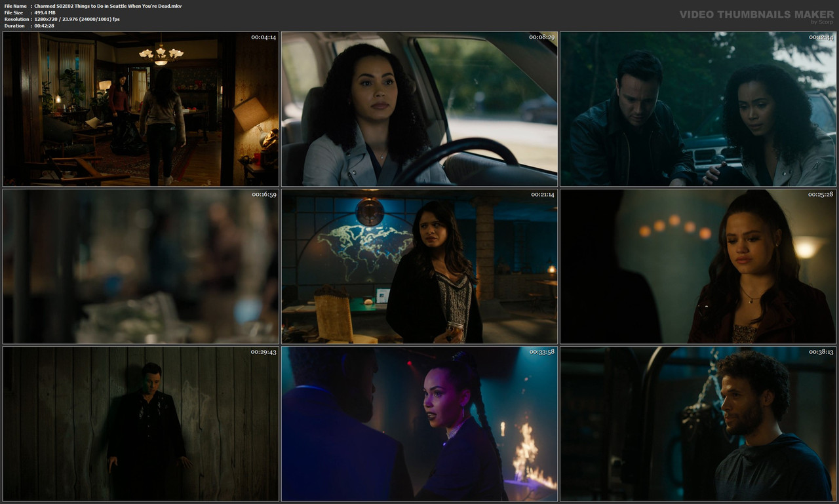Select the thumbnail timestamped 00:33:58
839x504 pixels.
pos(419,424)
